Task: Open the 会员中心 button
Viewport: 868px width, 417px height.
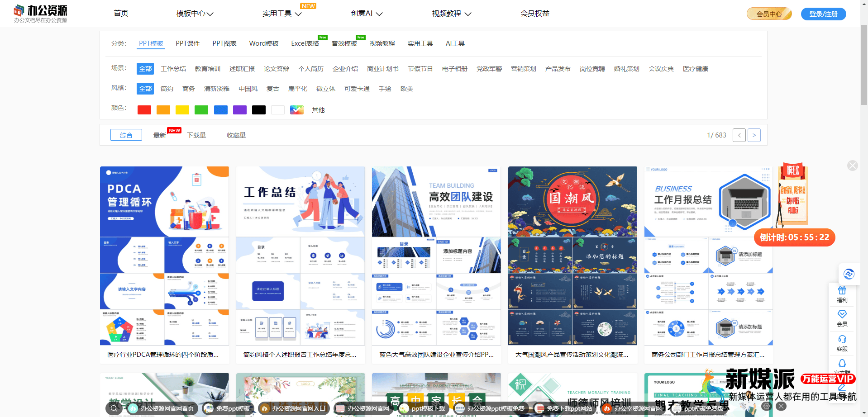Action: tap(768, 14)
